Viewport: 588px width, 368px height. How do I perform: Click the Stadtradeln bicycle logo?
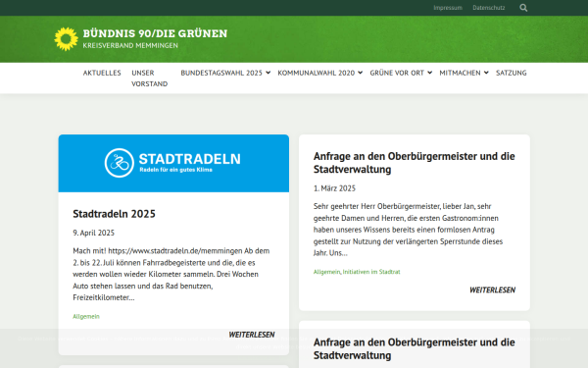pyautogui.click(x=120, y=163)
